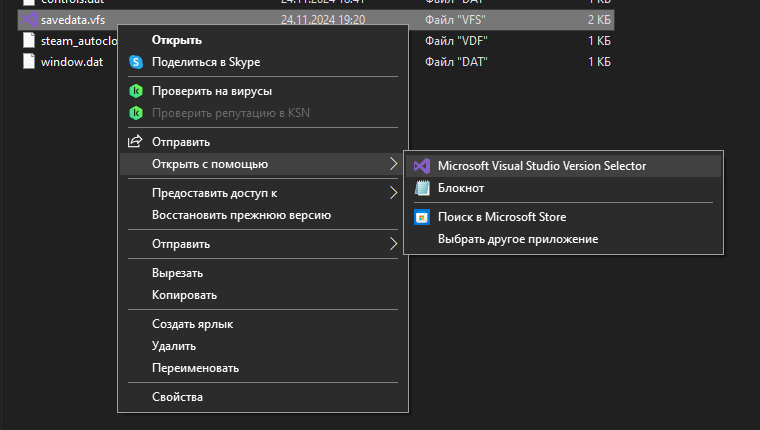Click the share icon next to first 'Отправить'
Image resolution: width=760 pixels, height=430 pixels.
[x=135, y=142]
